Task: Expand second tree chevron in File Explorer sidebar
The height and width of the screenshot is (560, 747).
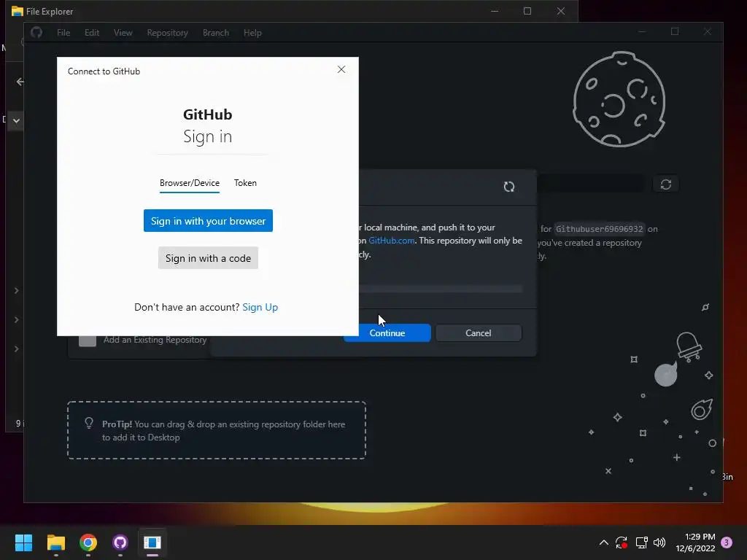Action: (x=16, y=319)
